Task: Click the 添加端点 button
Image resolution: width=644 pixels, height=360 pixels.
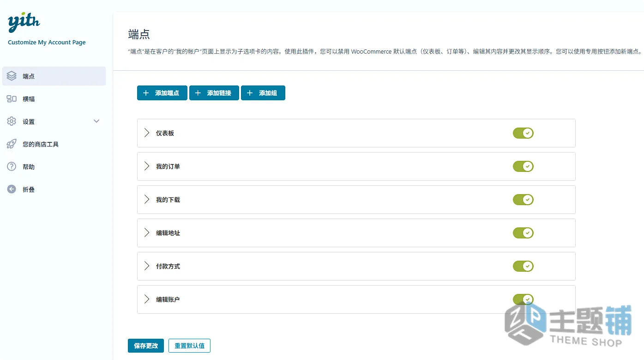Action: pos(162,93)
